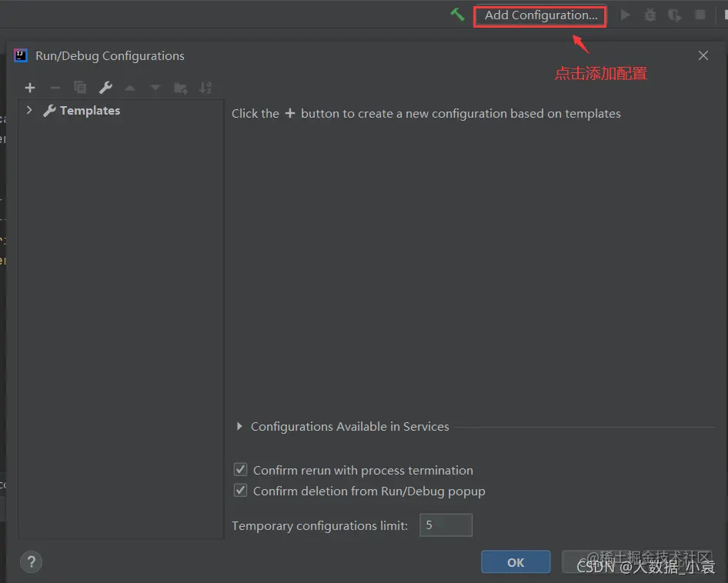Click the Run arrow in the main toolbar
Screen dimensions: 728x583
click(x=626, y=15)
